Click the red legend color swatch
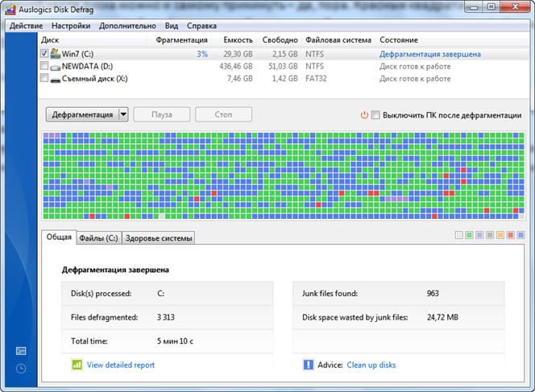The width and height of the screenshot is (535, 392). coord(511,235)
